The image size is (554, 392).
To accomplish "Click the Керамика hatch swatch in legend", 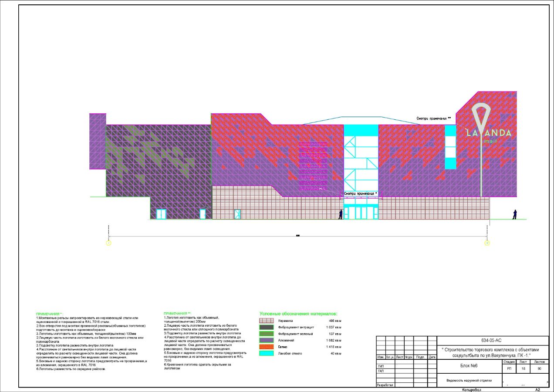I will 267,321.
